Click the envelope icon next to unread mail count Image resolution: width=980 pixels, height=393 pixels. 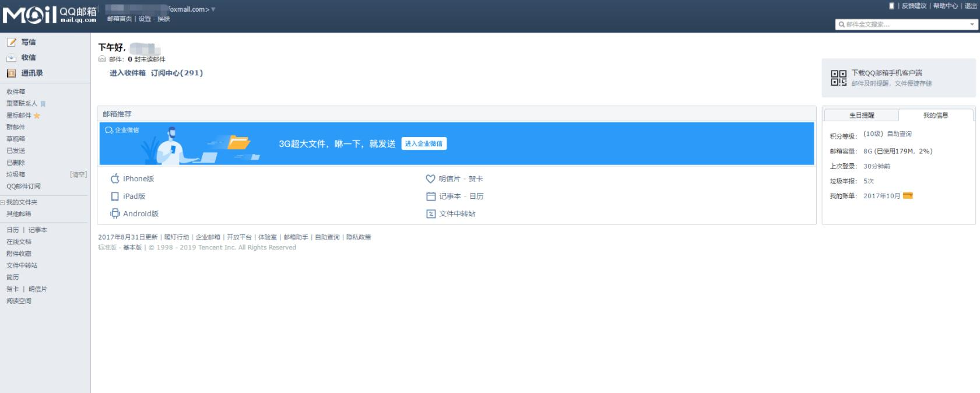tap(102, 59)
